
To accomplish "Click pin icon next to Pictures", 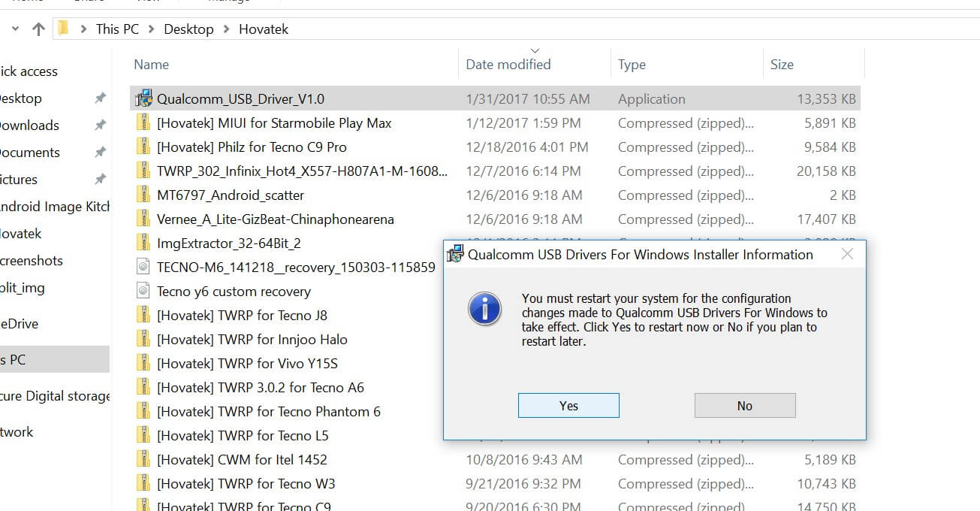I will tap(100, 180).
